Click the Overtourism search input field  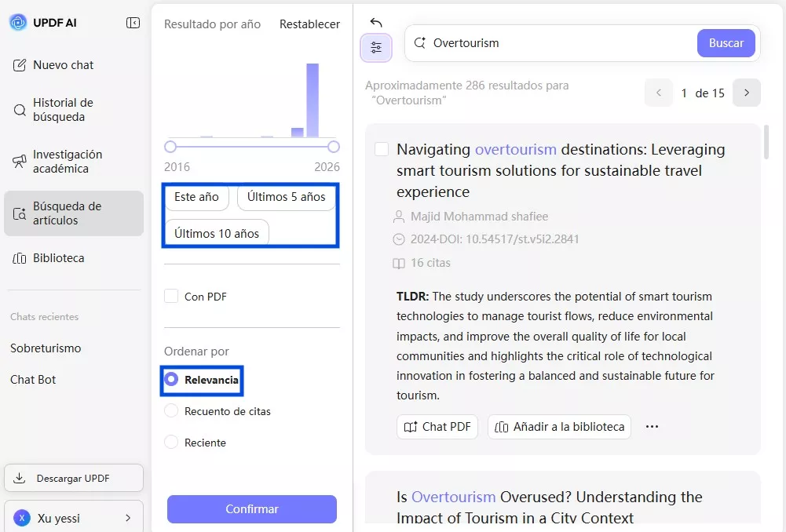coord(558,43)
